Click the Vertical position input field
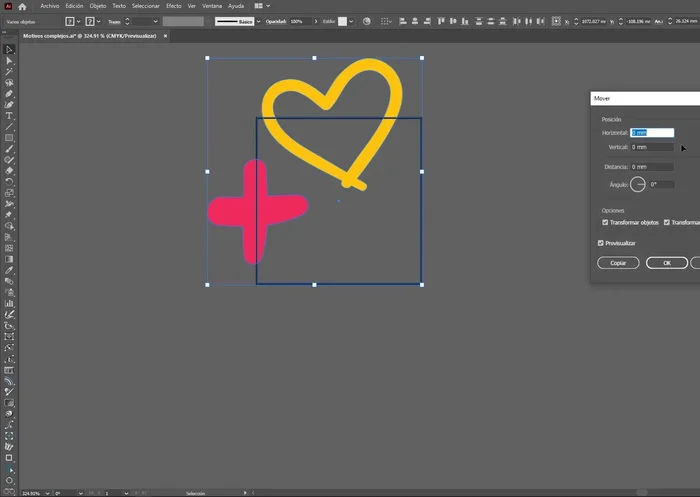Image resolution: width=700 pixels, height=497 pixels. click(652, 147)
